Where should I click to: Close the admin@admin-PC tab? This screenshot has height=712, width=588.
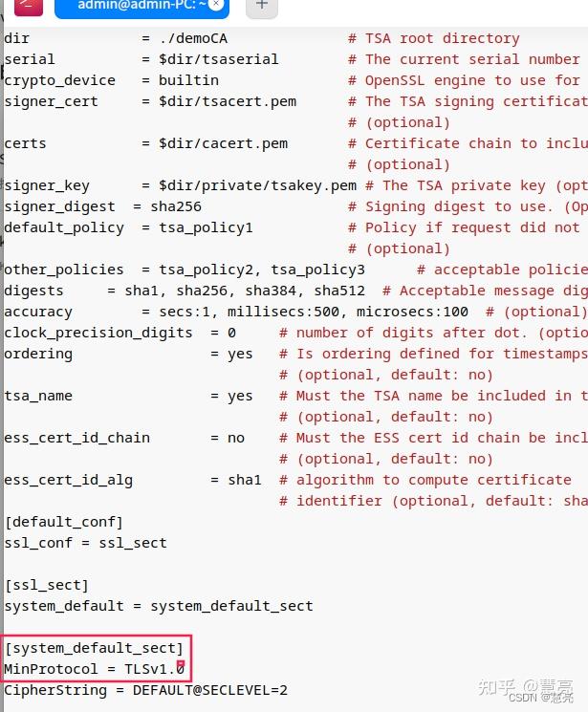pyautogui.click(x=216, y=4)
